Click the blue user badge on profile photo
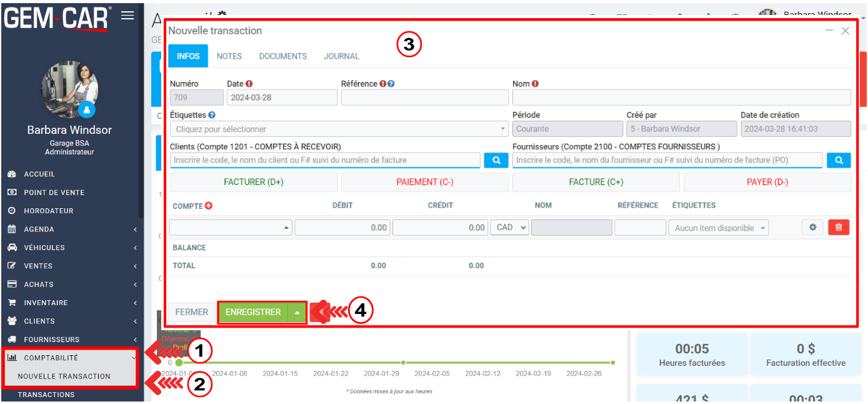The height and width of the screenshot is (404, 868). [x=87, y=109]
